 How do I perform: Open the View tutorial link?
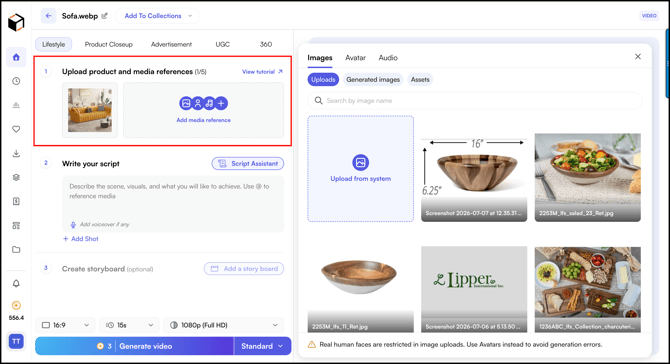coord(262,72)
